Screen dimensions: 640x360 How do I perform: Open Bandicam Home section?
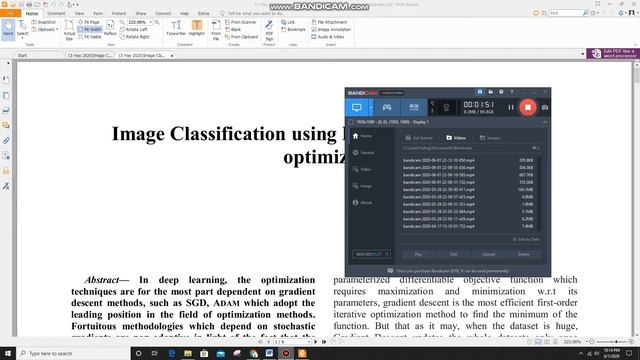point(362,136)
